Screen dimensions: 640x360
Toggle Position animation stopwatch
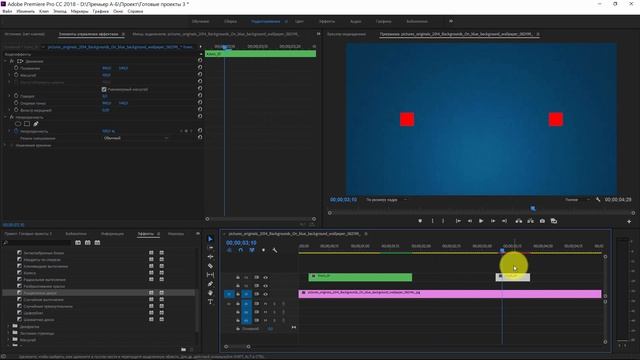tap(16, 68)
